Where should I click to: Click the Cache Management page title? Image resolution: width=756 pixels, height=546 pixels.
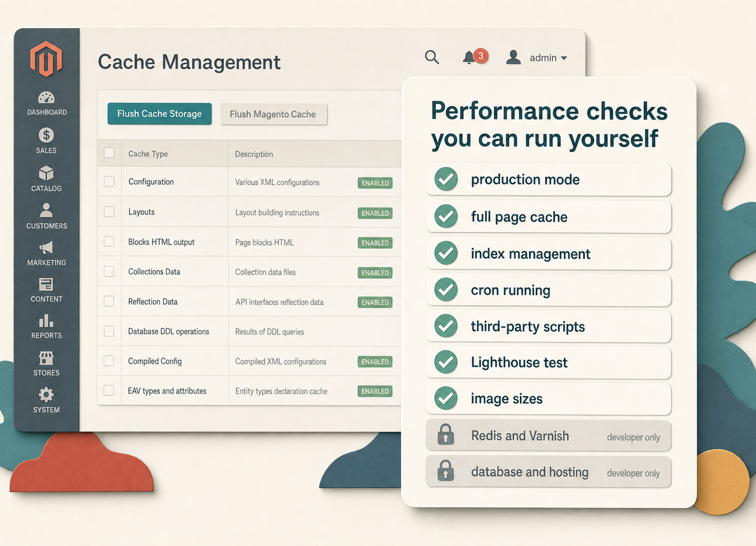pos(189,62)
